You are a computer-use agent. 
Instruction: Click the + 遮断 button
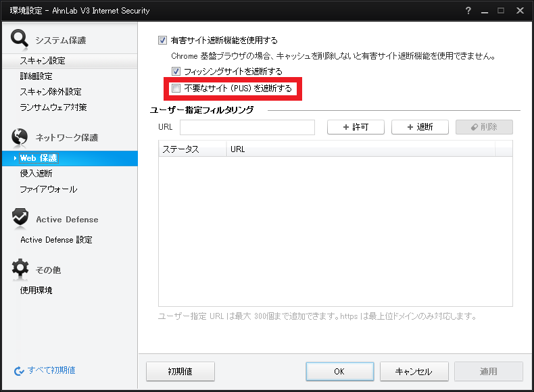pyautogui.click(x=420, y=127)
